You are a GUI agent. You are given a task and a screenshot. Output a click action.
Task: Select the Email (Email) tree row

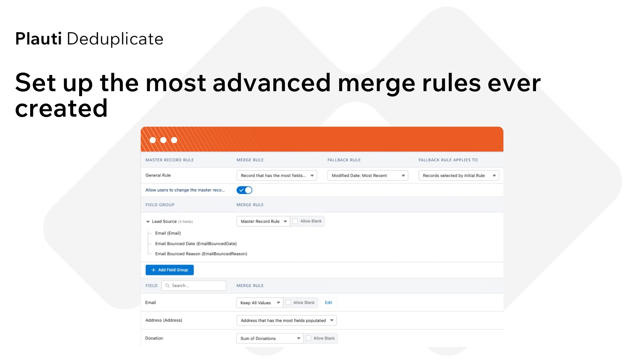click(x=168, y=233)
